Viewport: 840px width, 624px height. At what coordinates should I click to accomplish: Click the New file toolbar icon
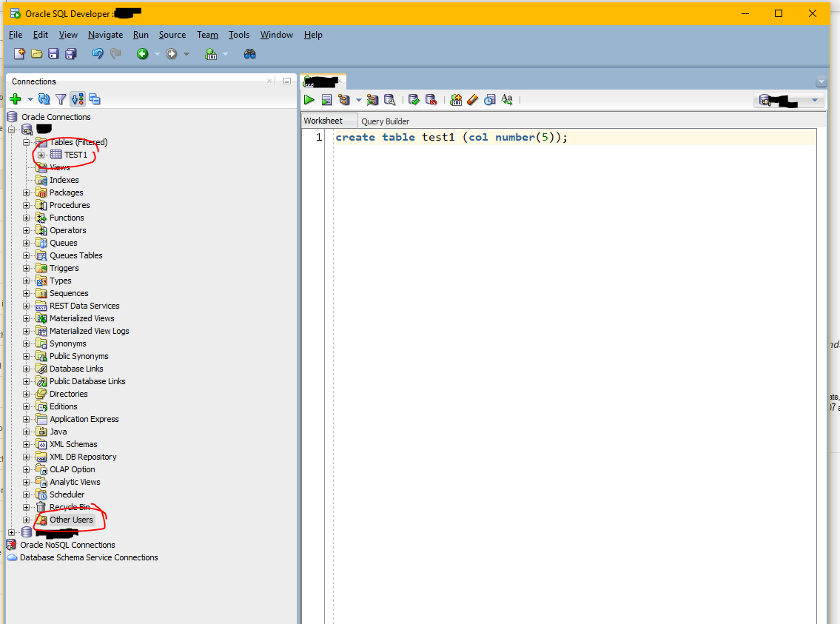click(x=19, y=53)
